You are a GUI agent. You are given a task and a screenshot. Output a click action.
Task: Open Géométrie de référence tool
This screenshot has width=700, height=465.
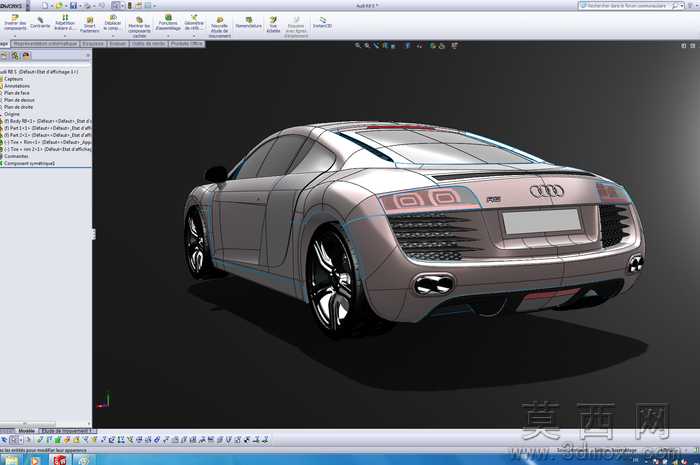click(194, 23)
